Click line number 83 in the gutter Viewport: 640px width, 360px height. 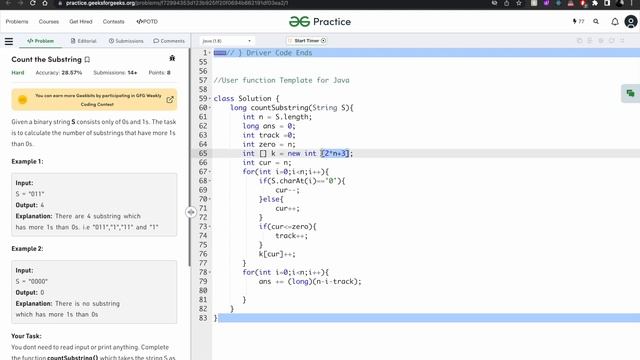pos(203,318)
